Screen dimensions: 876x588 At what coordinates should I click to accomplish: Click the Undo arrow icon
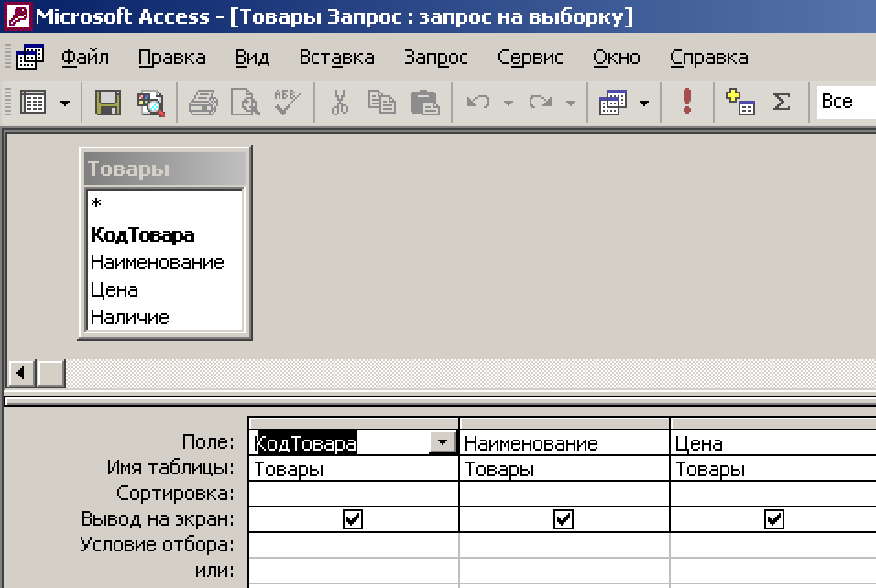(478, 103)
